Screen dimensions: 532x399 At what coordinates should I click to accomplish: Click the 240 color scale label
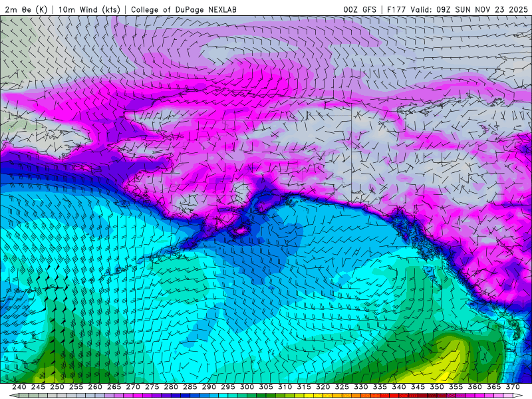(x=19, y=387)
